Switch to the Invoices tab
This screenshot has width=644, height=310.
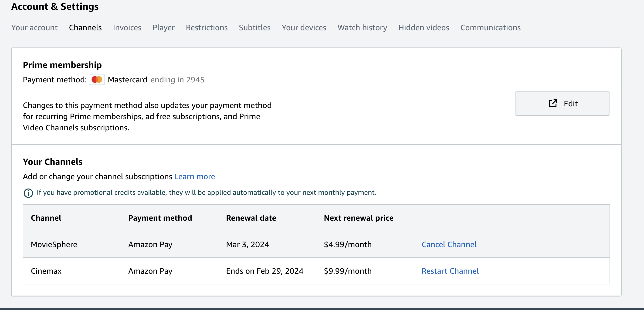(x=127, y=27)
